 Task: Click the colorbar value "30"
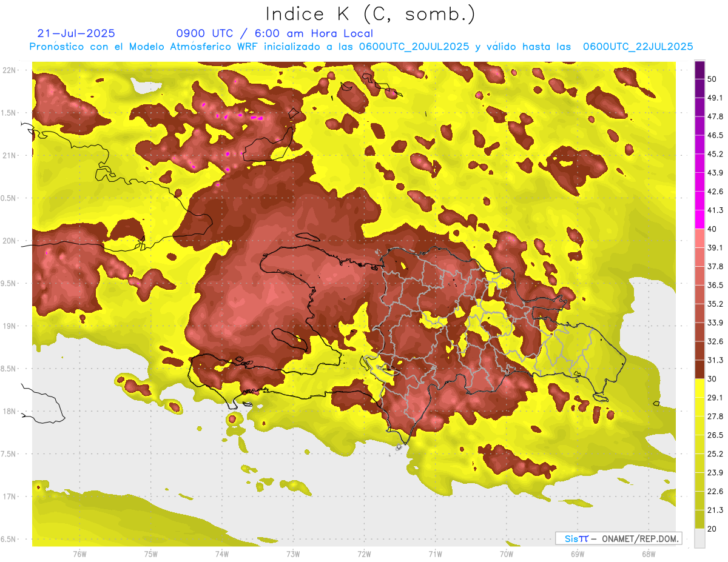pos(713,378)
